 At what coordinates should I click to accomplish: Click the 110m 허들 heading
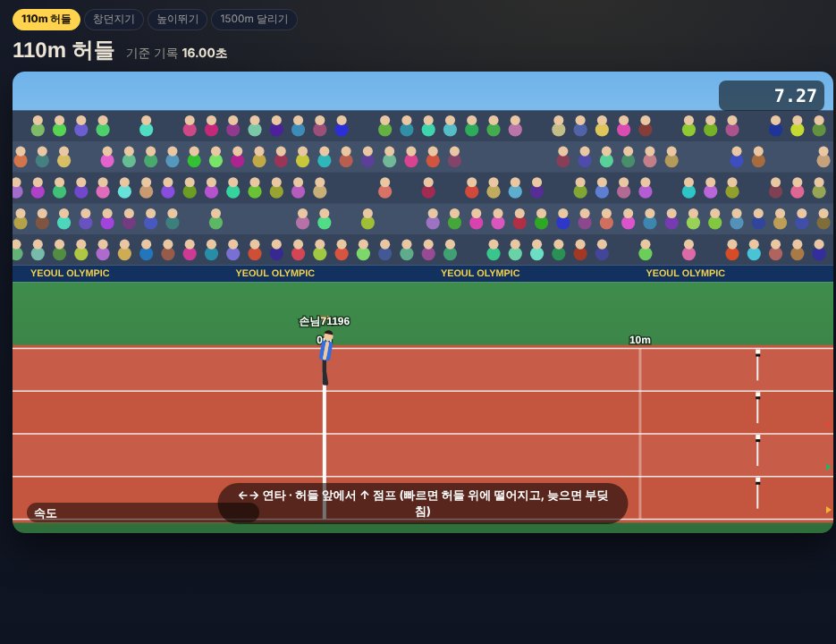(x=63, y=50)
